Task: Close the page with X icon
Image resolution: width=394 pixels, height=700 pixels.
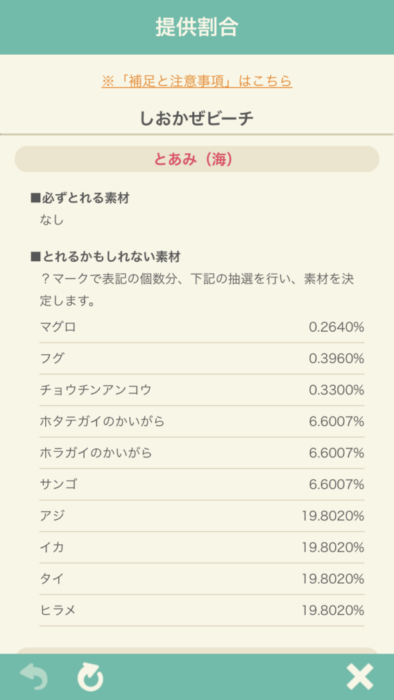Action: pyautogui.click(x=360, y=677)
